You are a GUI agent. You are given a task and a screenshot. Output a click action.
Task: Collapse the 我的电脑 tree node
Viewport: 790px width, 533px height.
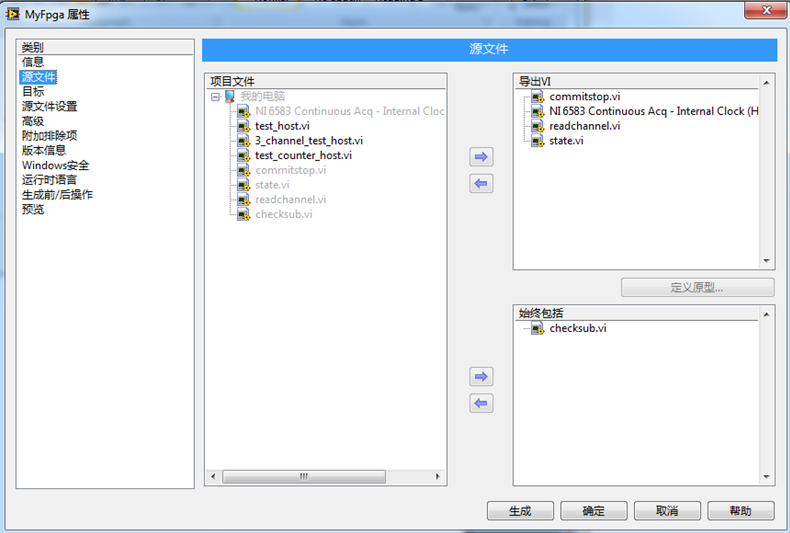[216, 97]
